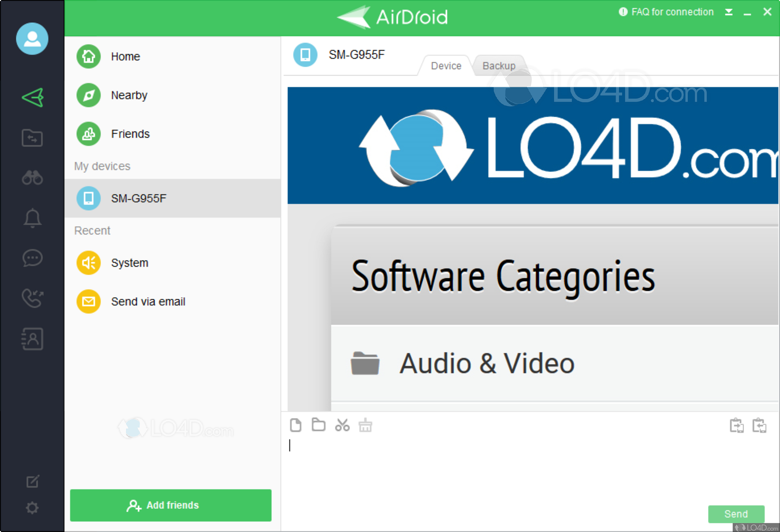
Task: Open Find Phone using the binoculars icon
Action: (x=32, y=177)
